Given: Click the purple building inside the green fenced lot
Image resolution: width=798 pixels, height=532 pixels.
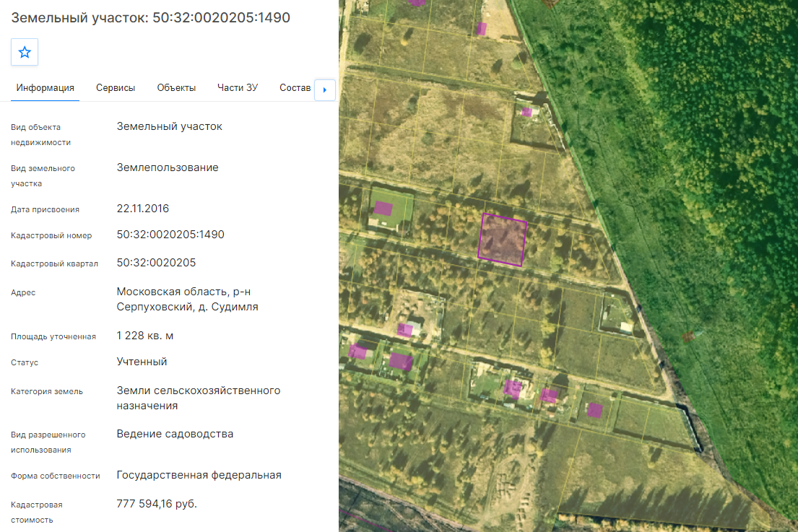Looking at the screenshot, I should point(383,208).
